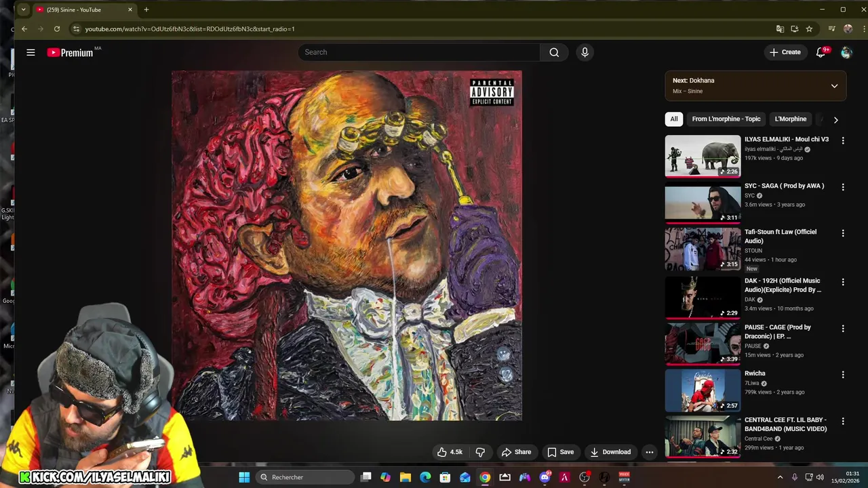Click the search magnifier button
The width and height of the screenshot is (868, 488).
(x=554, y=52)
